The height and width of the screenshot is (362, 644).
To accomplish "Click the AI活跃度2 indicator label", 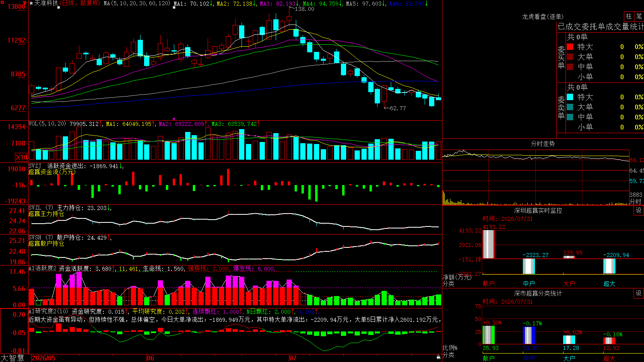I will click(43, 268).
